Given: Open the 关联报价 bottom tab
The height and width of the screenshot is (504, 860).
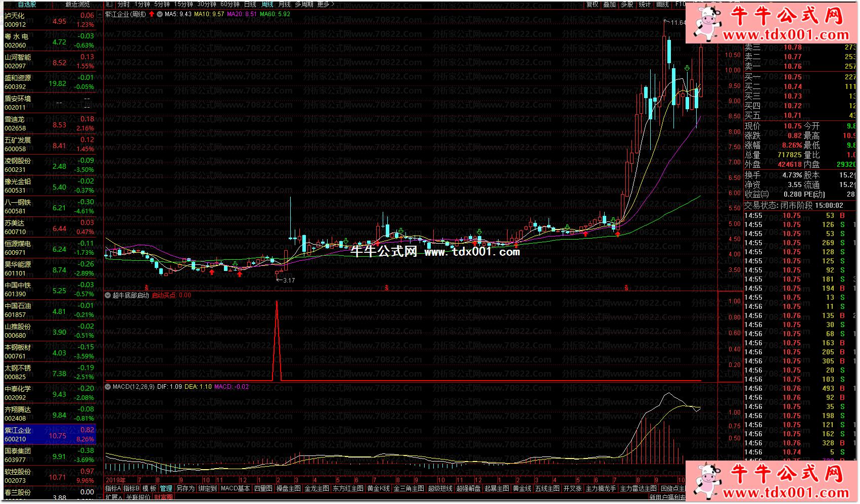Looking at the screenshot, I should 138,497.
